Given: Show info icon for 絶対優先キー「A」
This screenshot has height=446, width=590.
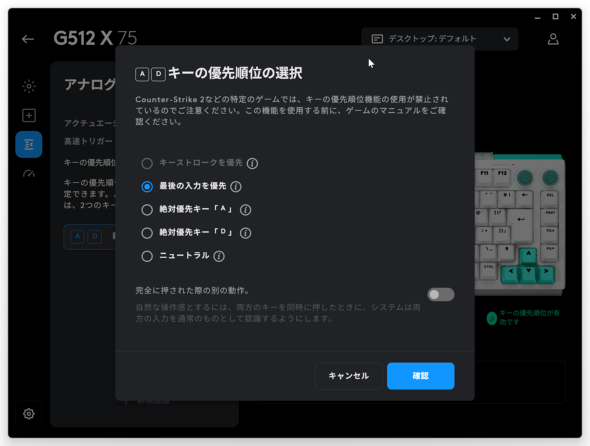Looking at the screenshot, I should point(245,210).
